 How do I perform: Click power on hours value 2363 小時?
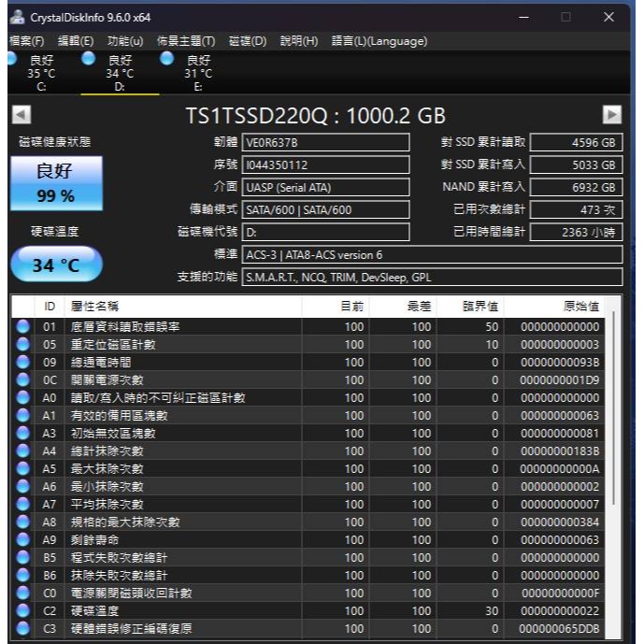click(x=576, y=232)
